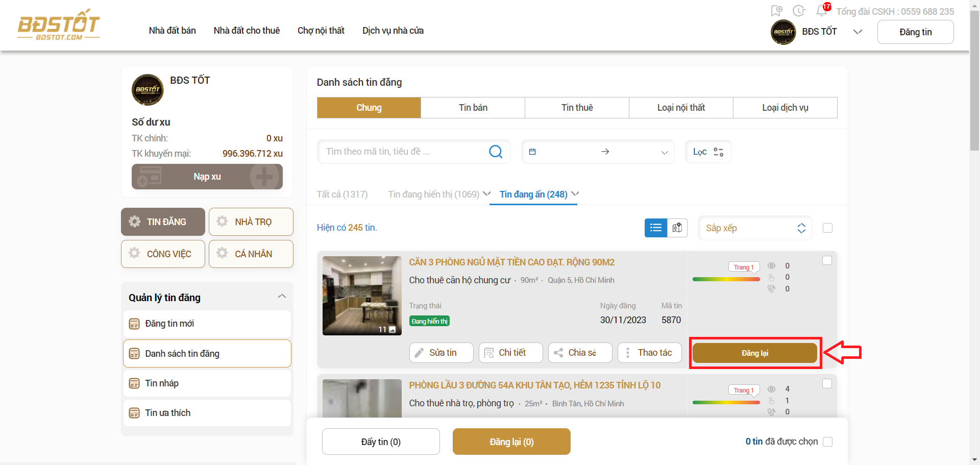Check the box beside '0 tin đã được chọn'
The width and height of the screenshot is (980, 465).
coord(827,442)
